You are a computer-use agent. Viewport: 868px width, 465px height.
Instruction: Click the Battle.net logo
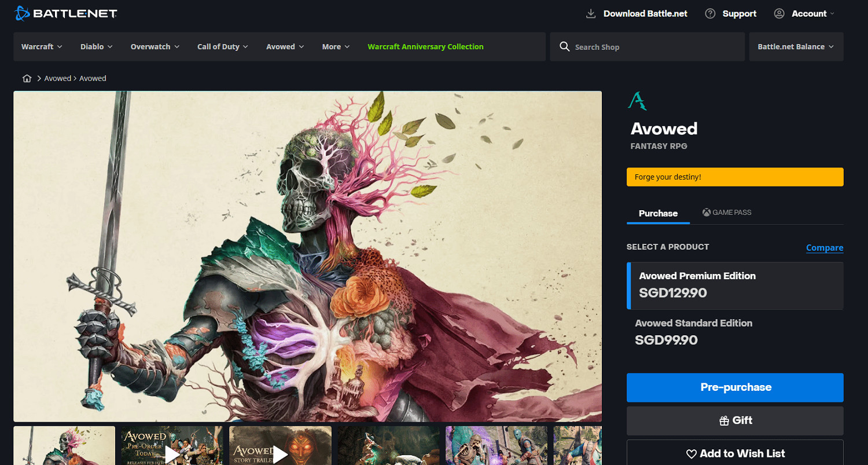pos(65,13)
